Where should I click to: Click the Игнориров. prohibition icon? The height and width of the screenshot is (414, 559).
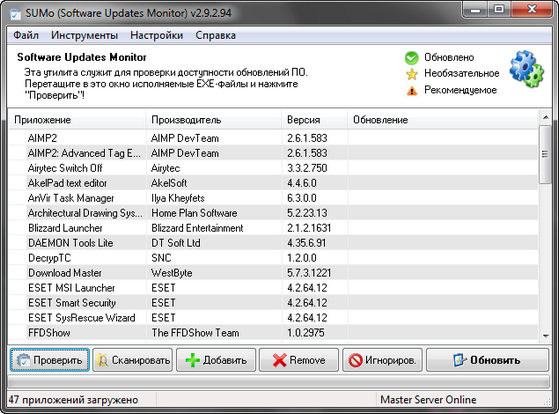coord(355,361)
